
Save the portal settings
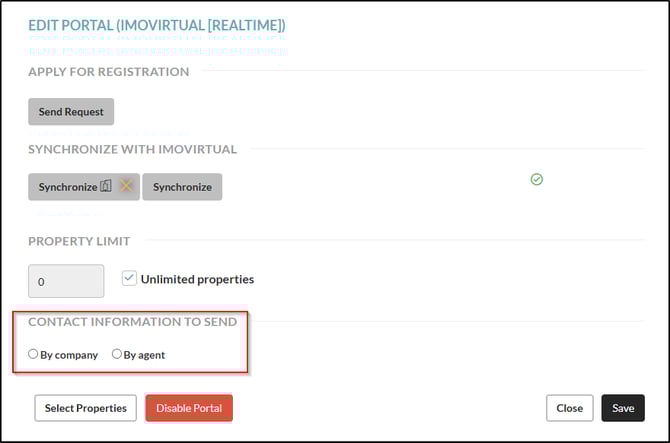click(x=623, y=408)
